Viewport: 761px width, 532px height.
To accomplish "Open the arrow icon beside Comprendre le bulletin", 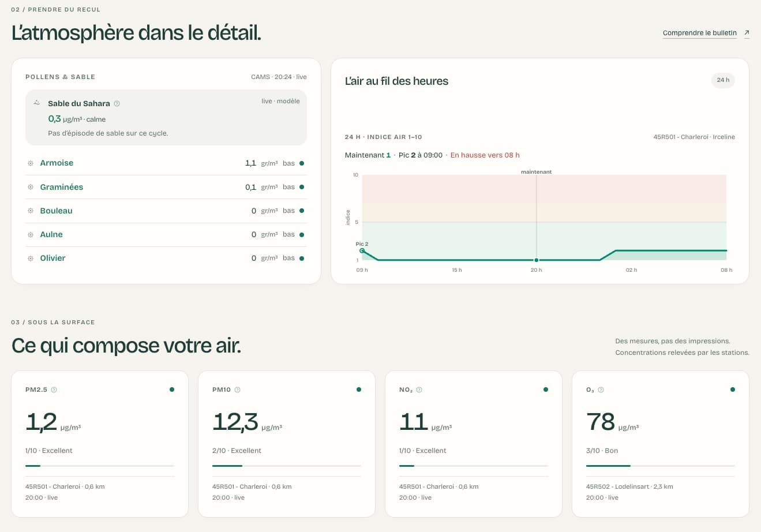I will point(747,33).
